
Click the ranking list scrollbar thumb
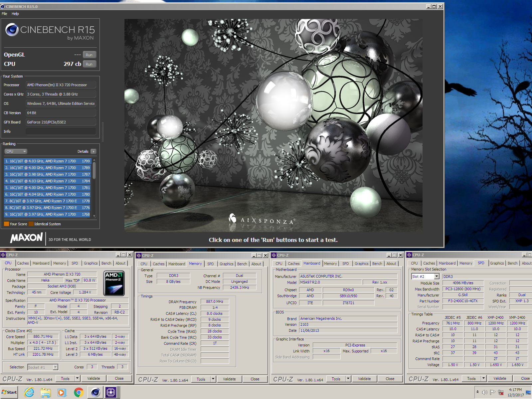[x=94, y=171]
